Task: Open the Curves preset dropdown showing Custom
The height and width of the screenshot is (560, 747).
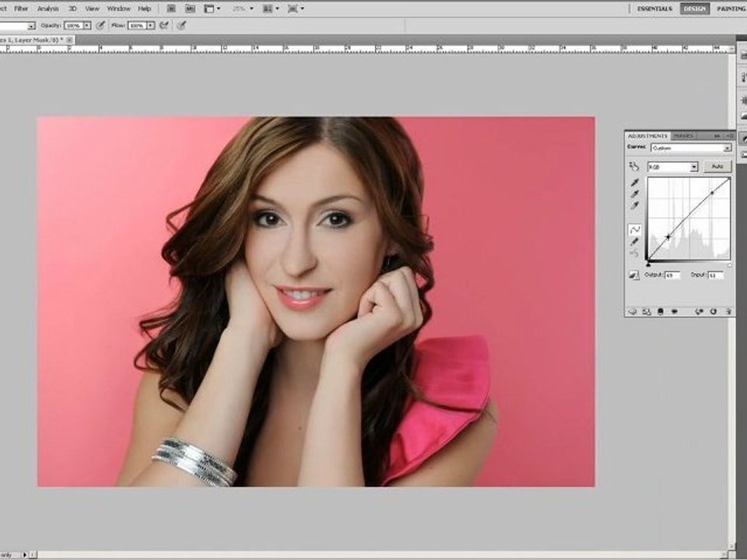Action: coord(691,148)
